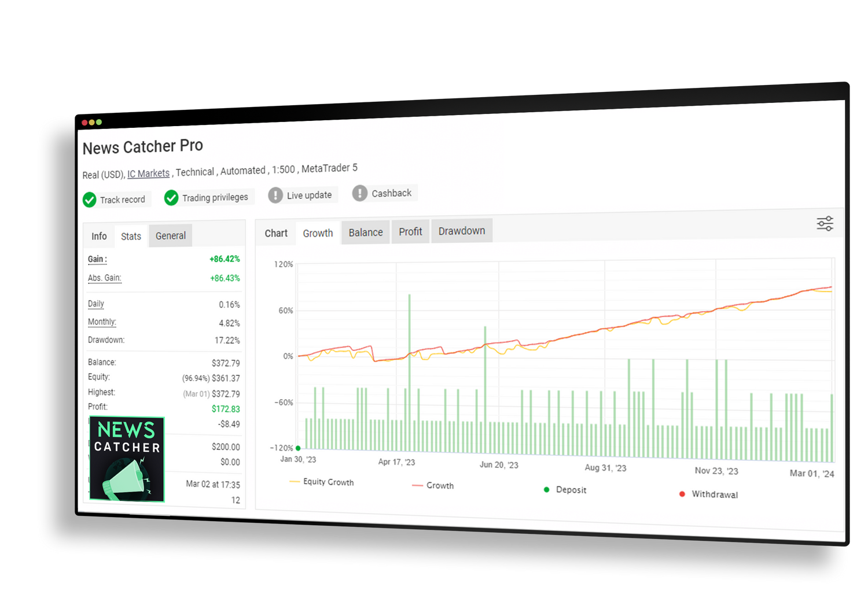Open chart settings sliders icon
The image size is (868, 609).
(x=825, y=224)
